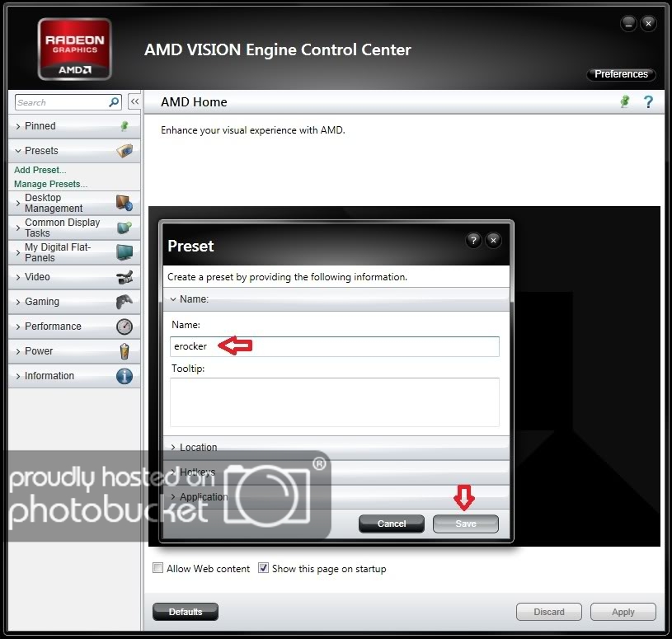Screen dimensions: 672x639
Task: Expand the Application section in Preset dialog
Action: [x=336, y=497]
